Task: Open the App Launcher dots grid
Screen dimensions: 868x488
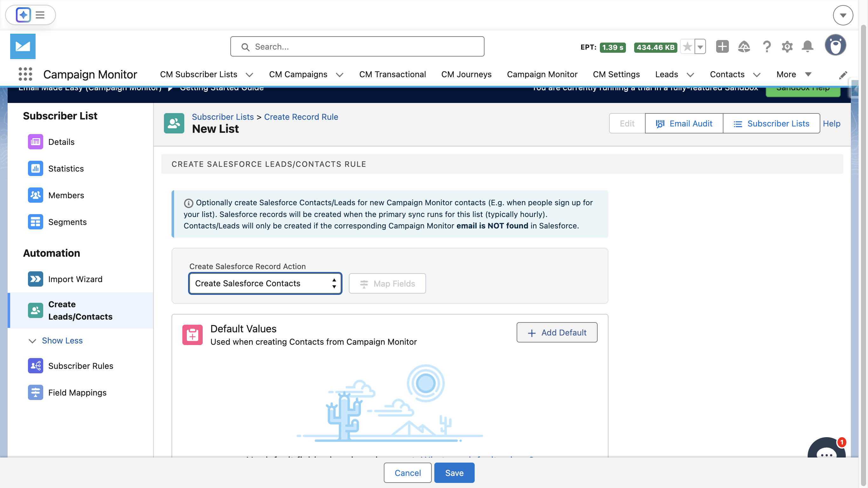Action: click(x=25, y=74)
